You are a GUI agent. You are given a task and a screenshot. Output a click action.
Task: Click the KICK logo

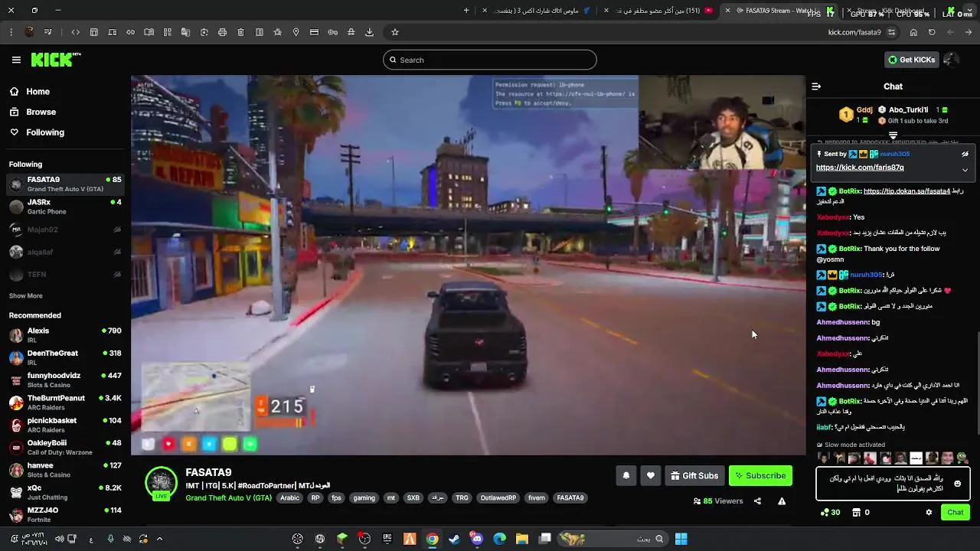(55, 60)
